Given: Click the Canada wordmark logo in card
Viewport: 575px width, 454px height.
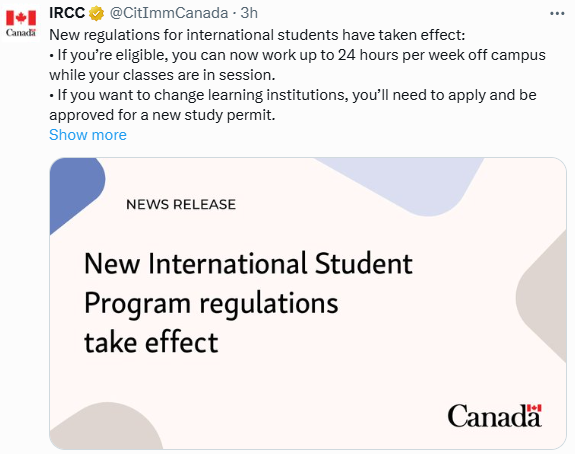Looking at the screenshot, I should pos(494,415).
